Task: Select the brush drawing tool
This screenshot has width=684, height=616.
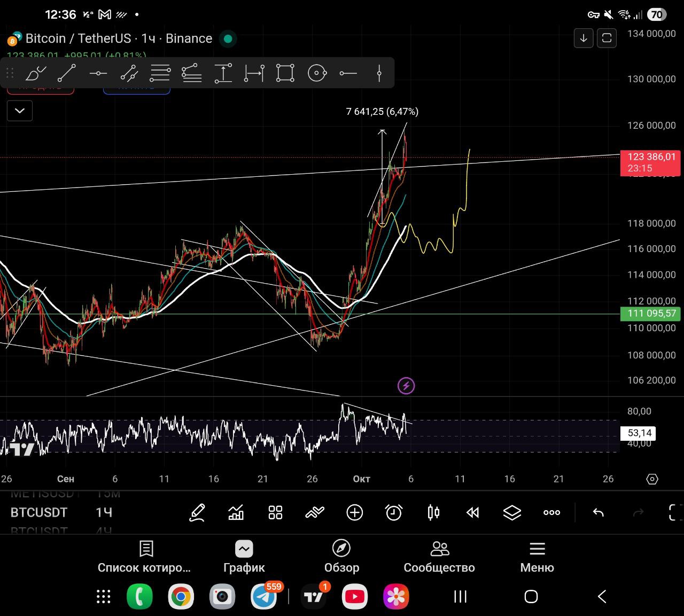Action: click(36, 73)
